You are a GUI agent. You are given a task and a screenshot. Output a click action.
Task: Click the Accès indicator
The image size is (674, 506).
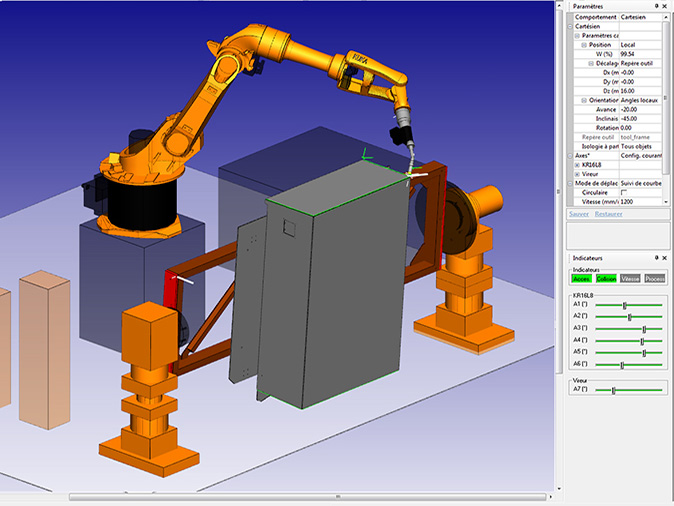tap(581, 279)
